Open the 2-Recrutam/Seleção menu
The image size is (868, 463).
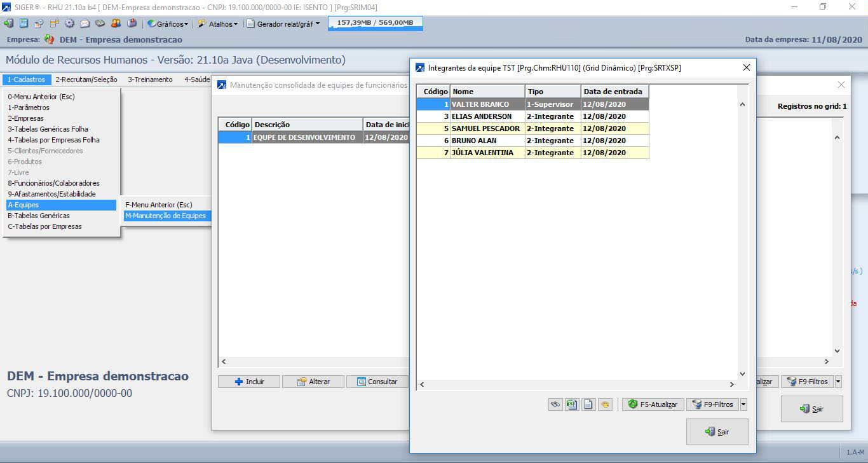pyautogui.click(x=86, y=79)
